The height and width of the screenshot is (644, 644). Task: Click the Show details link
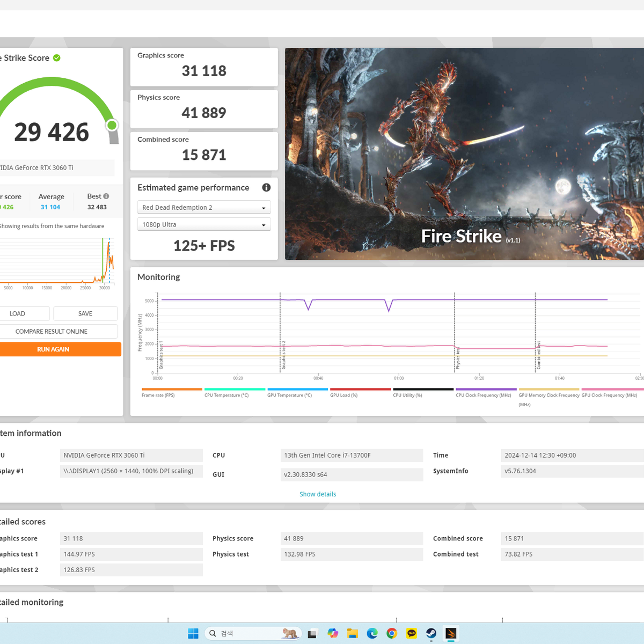318,494
